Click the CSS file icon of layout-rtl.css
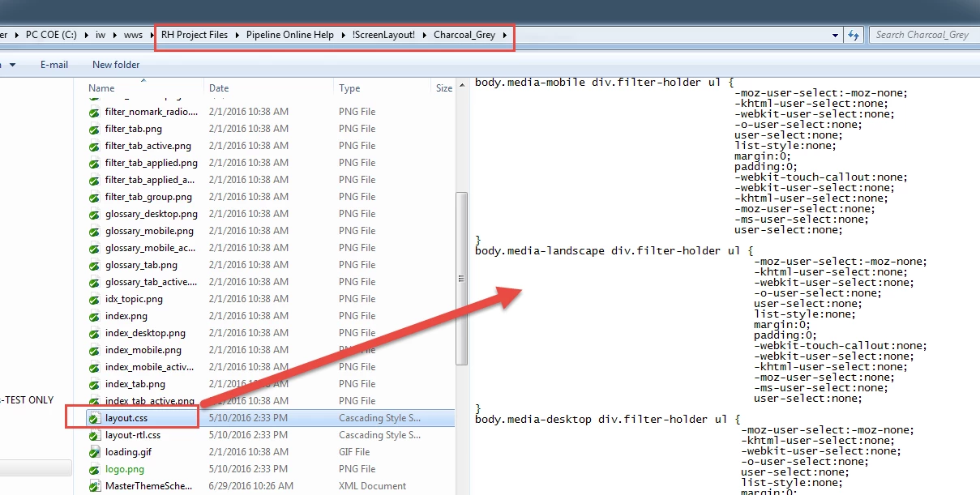Image resolution: width=980 pixels, height=495 pixels. [x=94, y=435]
